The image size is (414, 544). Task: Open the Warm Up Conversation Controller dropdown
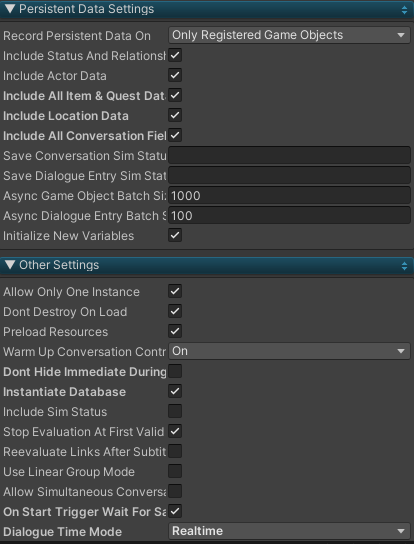289,351
